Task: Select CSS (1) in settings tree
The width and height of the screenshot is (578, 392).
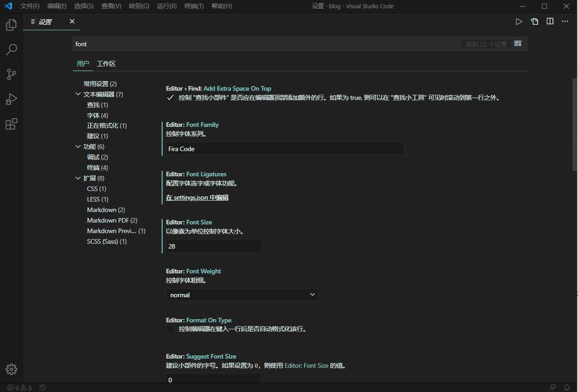Action: [x=97, y=189]
